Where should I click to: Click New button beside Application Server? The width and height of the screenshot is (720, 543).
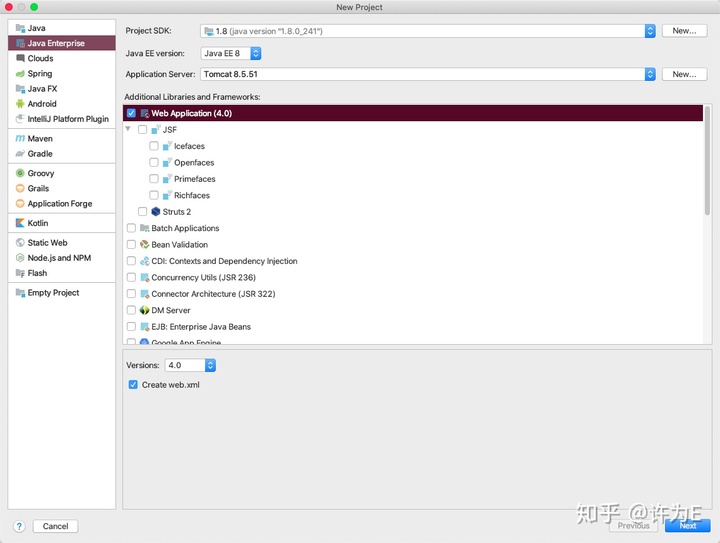(x=684, y=74)
